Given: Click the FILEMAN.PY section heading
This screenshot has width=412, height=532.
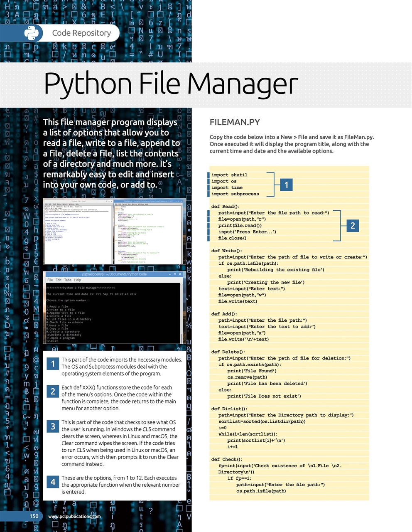Looking at the screenshot, I should (x=235, y=122).
